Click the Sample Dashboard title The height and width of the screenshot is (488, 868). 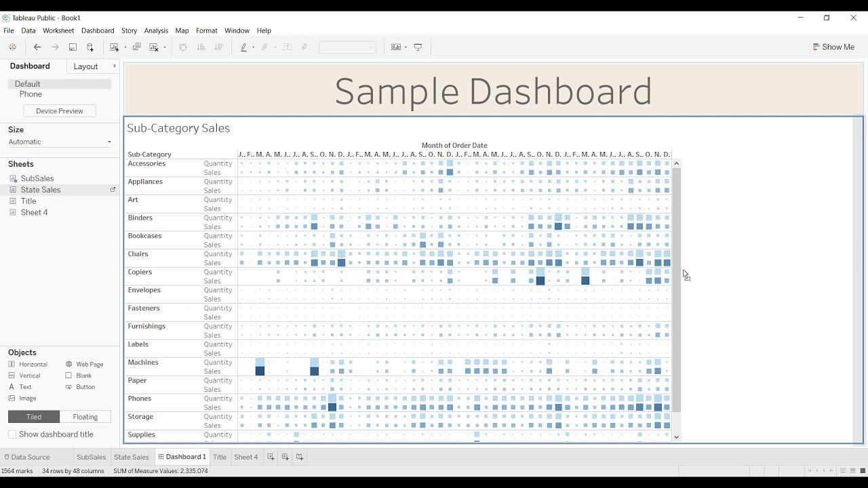493,91
